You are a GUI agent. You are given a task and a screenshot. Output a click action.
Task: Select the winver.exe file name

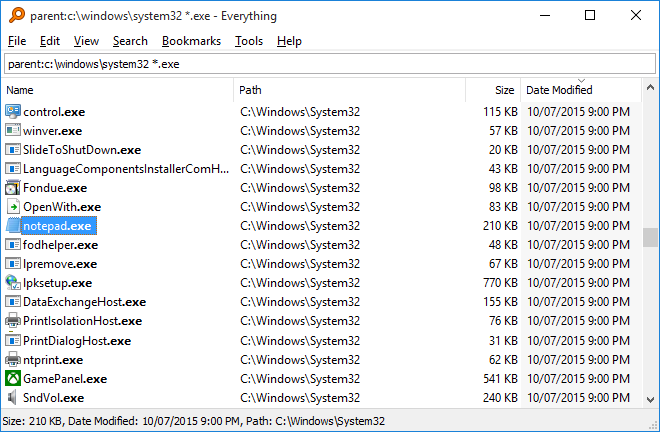pos(52,131)
